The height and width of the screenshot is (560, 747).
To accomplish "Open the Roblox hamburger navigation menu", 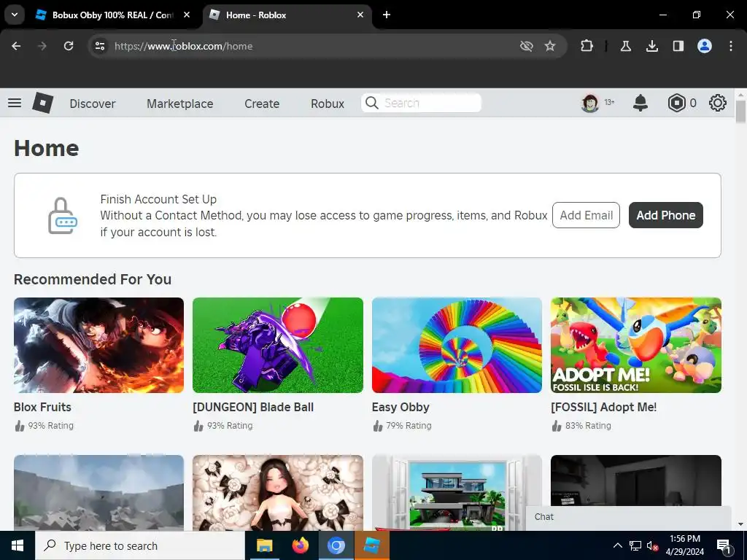I will click(x=15, y=103).
